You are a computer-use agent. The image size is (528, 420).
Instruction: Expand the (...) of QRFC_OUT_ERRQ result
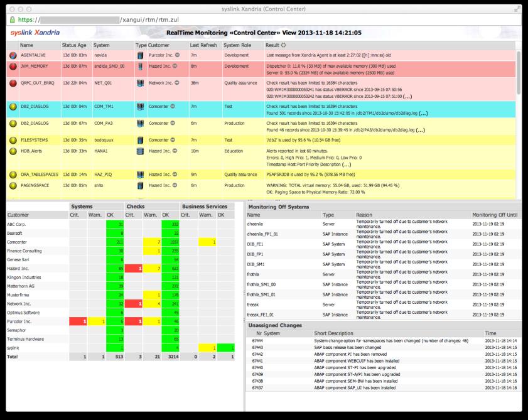pos(407,97)
